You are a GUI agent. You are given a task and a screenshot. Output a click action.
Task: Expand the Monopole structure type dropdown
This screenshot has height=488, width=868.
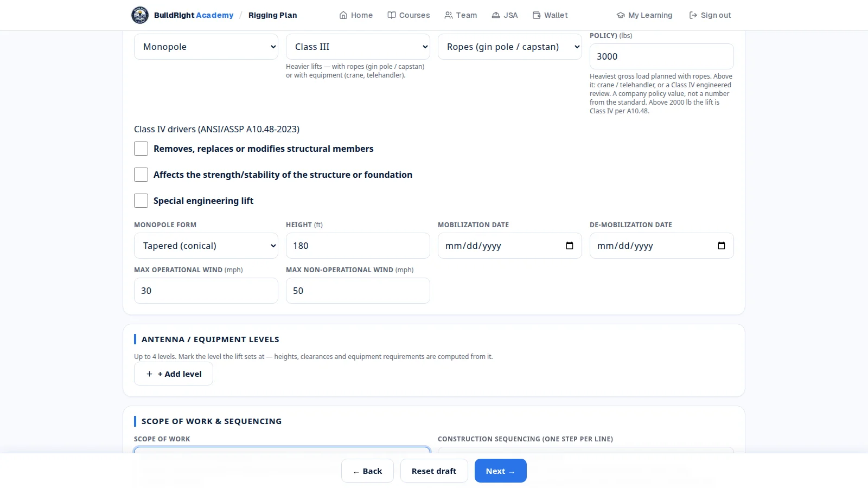(x=206, y=47)
